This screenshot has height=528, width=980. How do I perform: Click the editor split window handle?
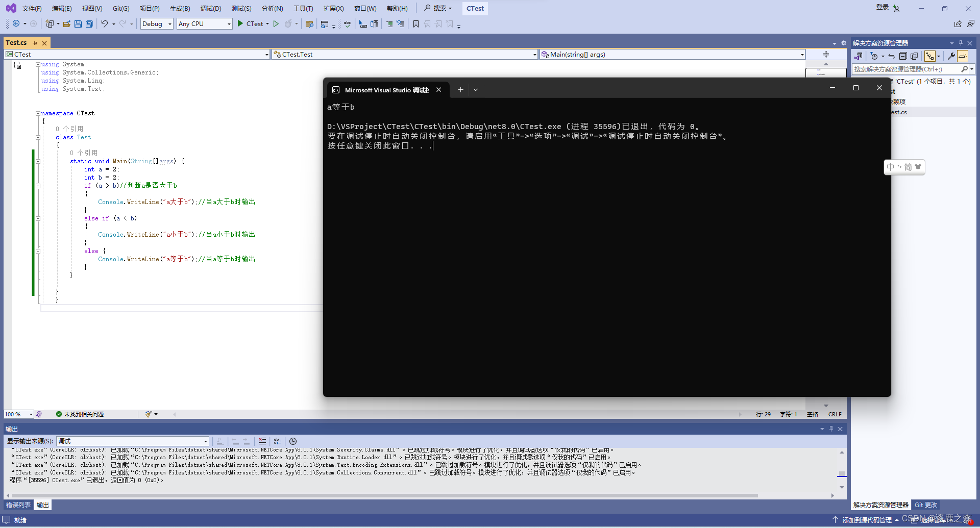pyautogui.click(x=826, y=55)
